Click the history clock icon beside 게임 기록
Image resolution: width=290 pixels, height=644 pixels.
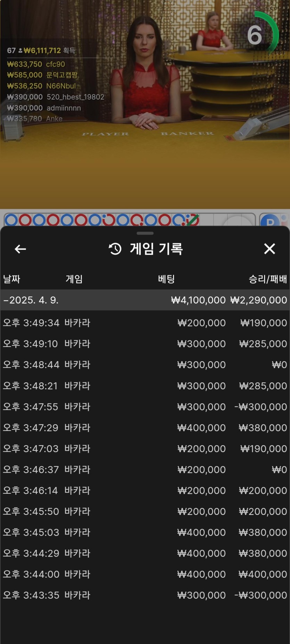tap(115, 249)
